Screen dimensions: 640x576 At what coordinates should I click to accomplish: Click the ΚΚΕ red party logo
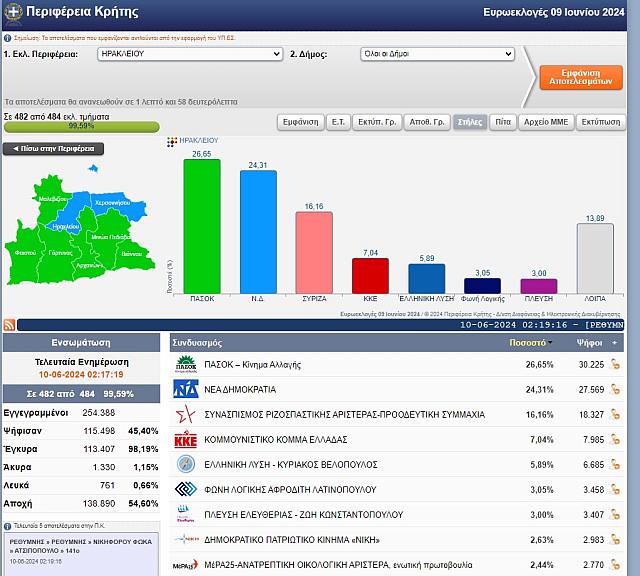(186, 440)
